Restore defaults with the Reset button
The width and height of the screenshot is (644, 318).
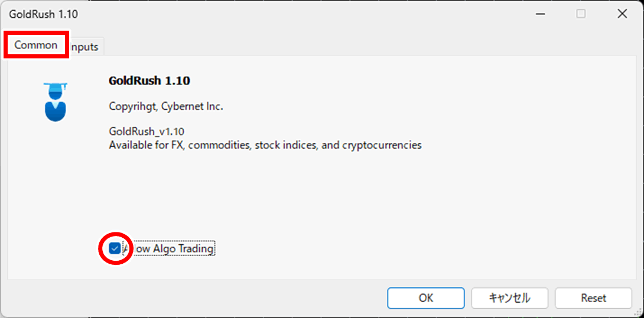pyautogui.click(x=593, y=298)
